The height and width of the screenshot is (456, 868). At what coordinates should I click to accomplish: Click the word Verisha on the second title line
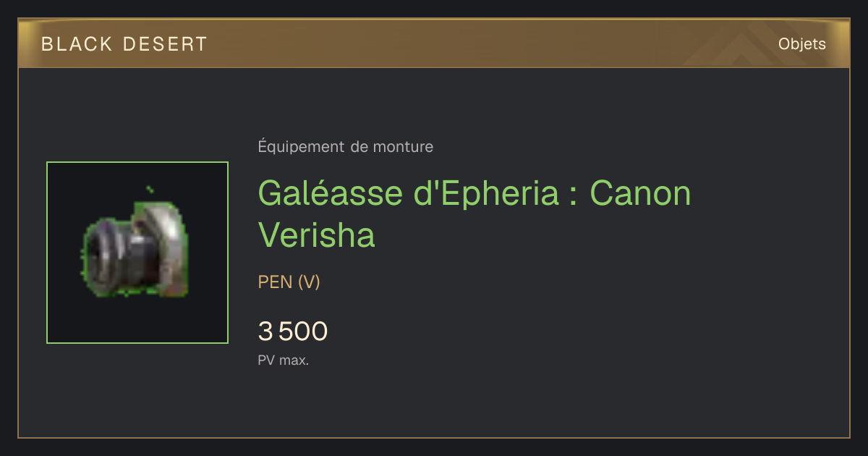(317, 235)
